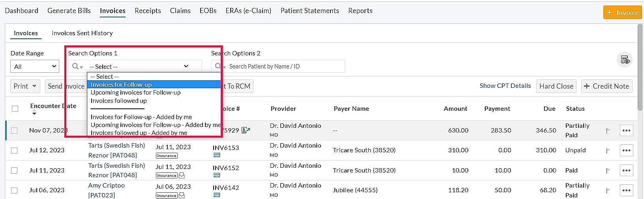Open three-dots menu for INV6152 row
This screenshot has height=199, width=644.
coord(626,171)
